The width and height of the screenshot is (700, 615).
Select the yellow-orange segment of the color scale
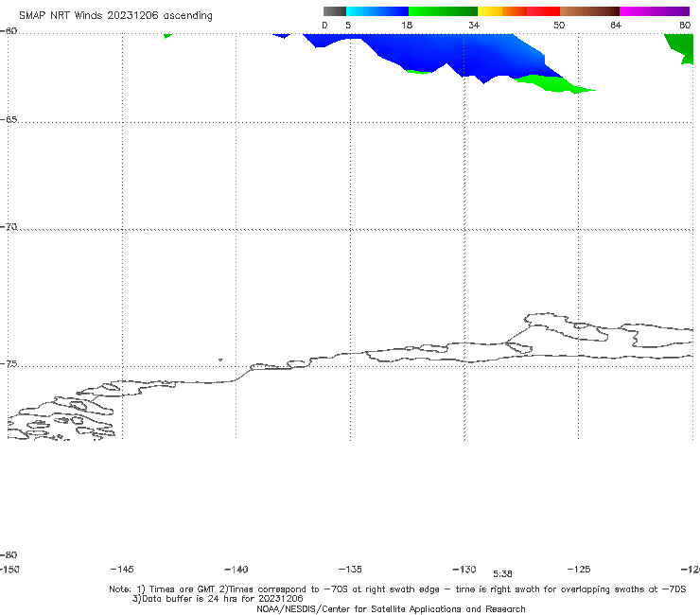pos(501,11)
